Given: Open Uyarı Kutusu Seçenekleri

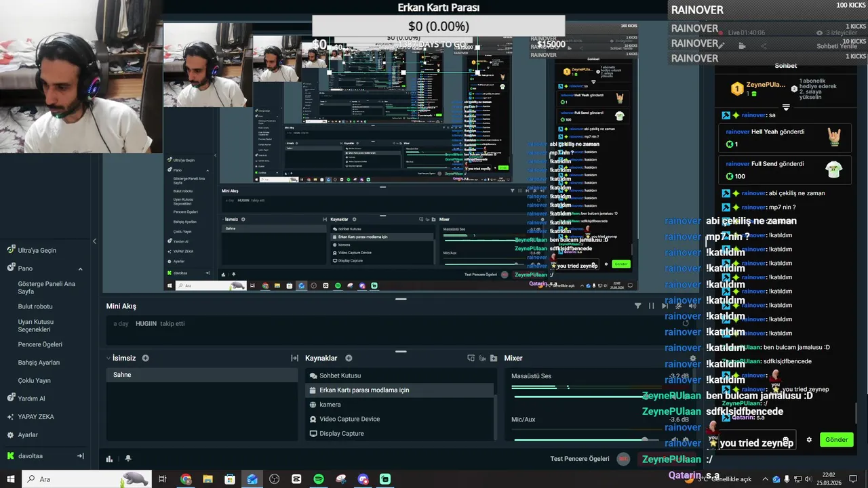Looking at the screenshot, I should 36,325.
